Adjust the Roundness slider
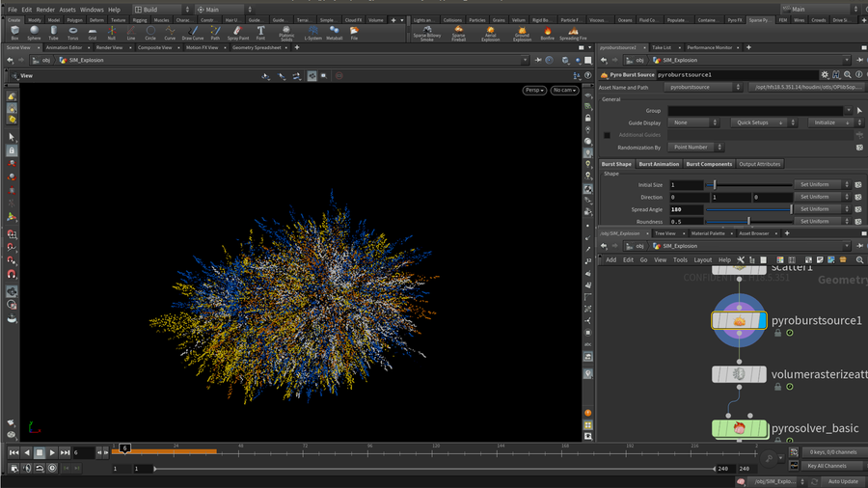This screenshot has height=488, width=868. tap(749, 221)
